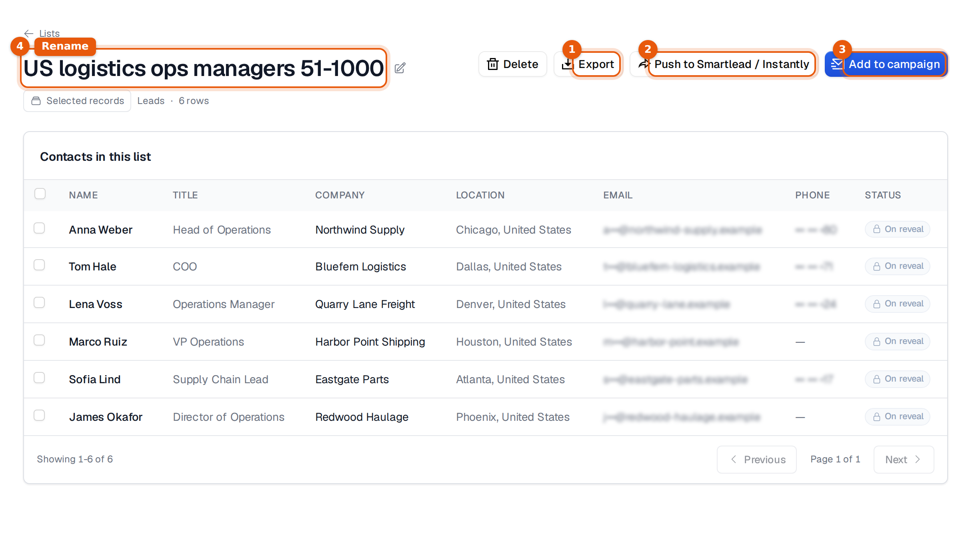Select Tom Hale's row checkbox
Image resolution: width=980 pixels, height=560 pixels.
(39, 265)
